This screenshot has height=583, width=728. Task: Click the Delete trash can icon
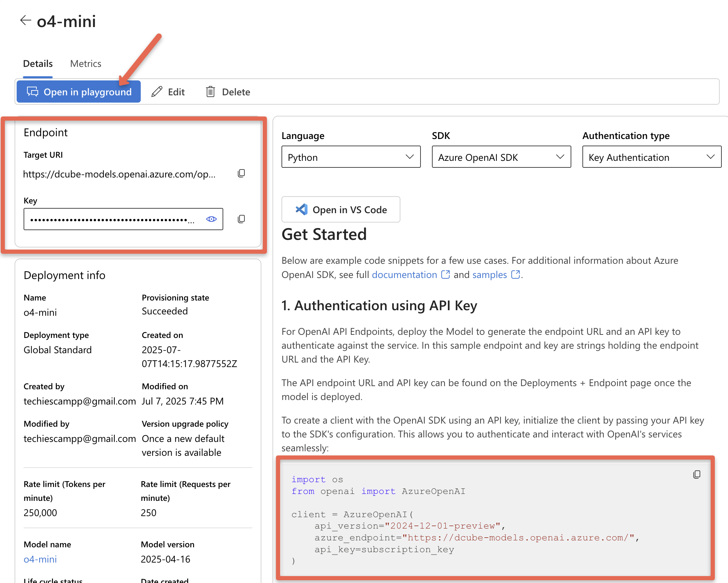point(210,92)
